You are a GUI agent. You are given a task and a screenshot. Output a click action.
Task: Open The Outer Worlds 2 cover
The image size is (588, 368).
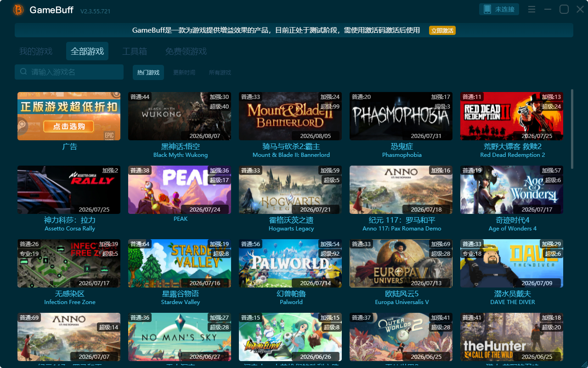pyautogui.click(x=401, y=337)
